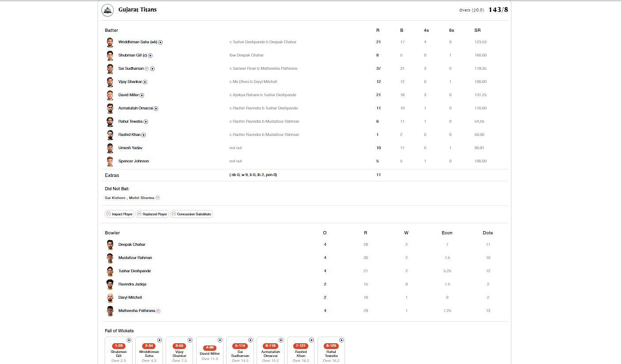Click the Concussion Substitute legend badge
Screen dimensions: 621x364
click(x=191, y=214)
